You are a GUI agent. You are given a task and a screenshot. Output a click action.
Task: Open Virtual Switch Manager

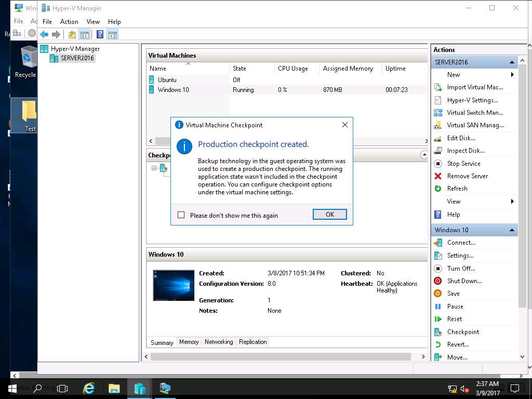coord(475,113)
